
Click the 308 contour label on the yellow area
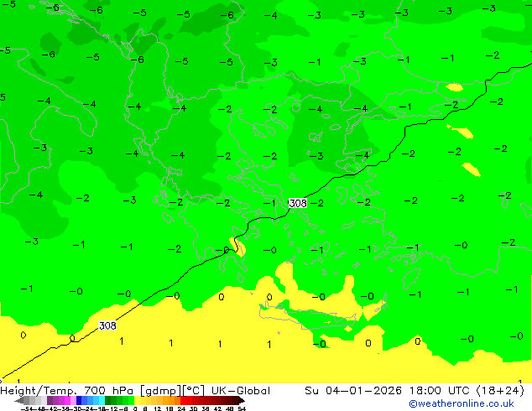[107, 325]
